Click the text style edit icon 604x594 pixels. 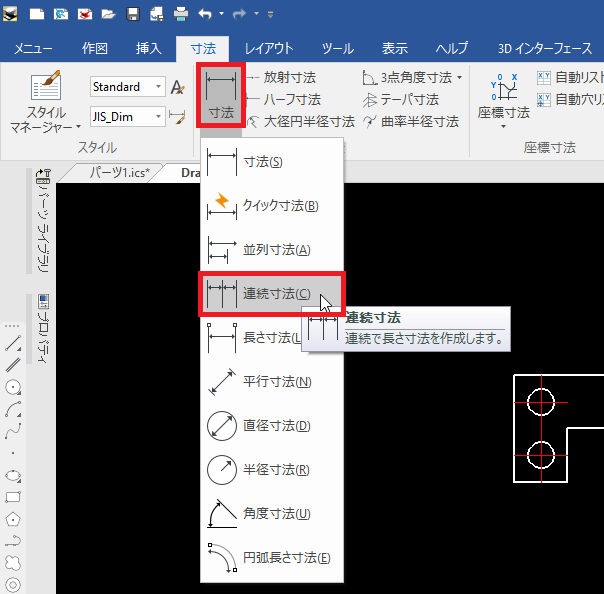[178, 87]
